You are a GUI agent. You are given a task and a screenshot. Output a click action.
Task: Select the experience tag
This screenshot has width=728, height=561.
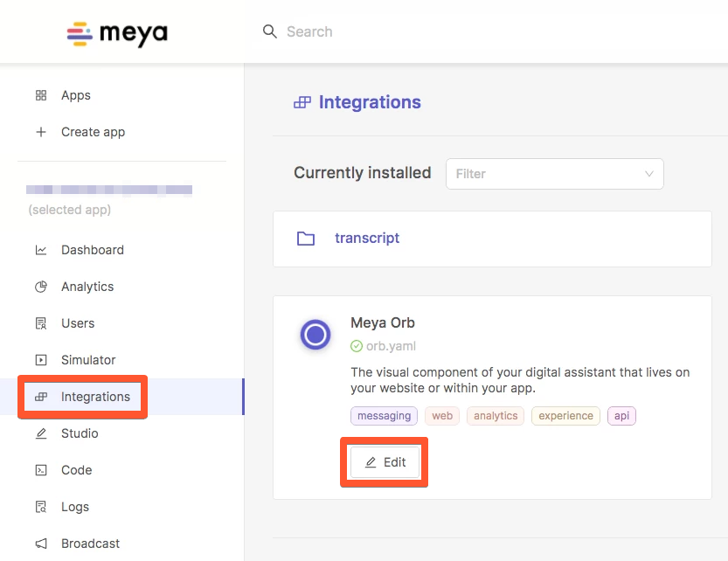click(565, 416)
